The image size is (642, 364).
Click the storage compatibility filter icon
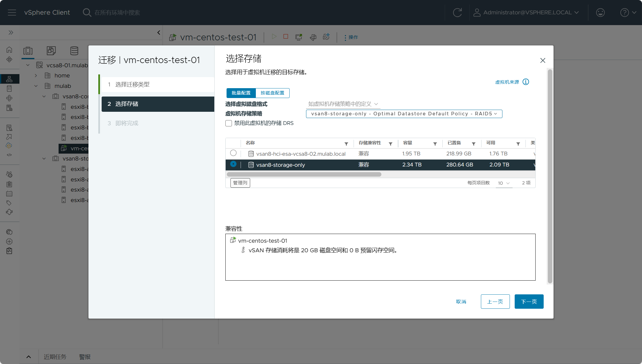(x=391, y=144)
